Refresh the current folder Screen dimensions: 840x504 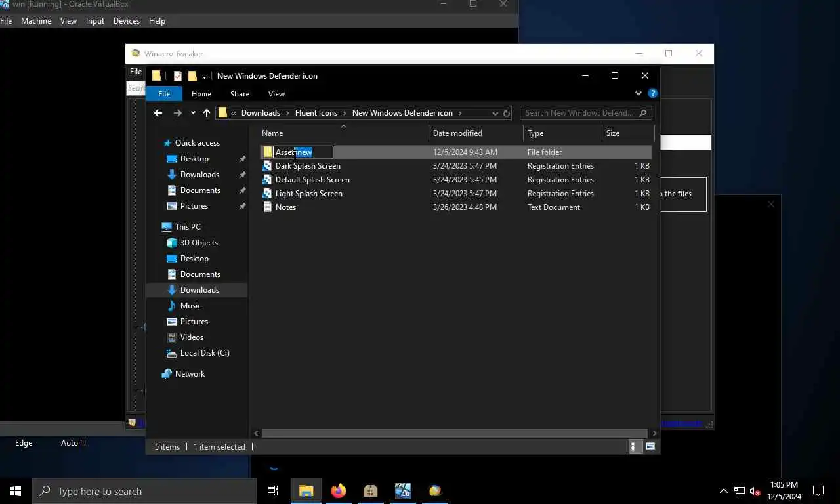[507, 113]
